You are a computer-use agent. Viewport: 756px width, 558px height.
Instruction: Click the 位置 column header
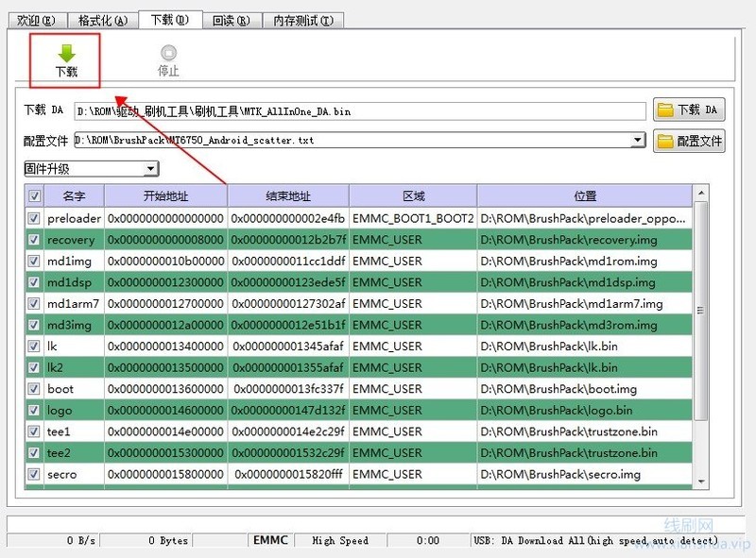(x=585, y=196)
